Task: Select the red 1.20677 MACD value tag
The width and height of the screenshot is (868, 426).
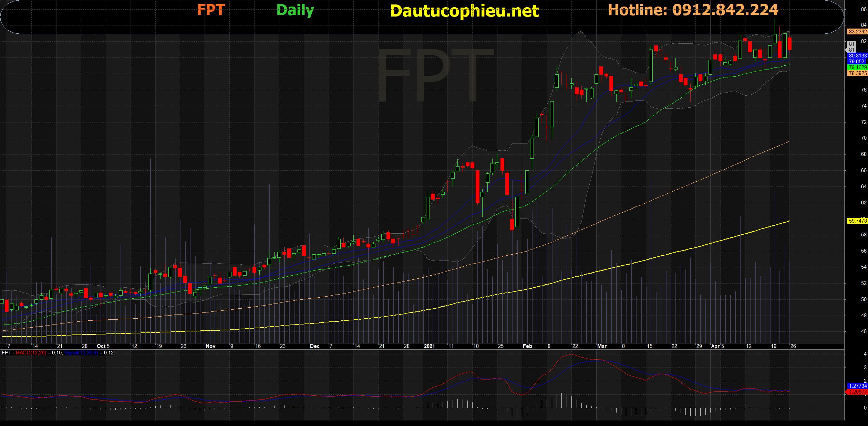Action: tap(857, 392)
